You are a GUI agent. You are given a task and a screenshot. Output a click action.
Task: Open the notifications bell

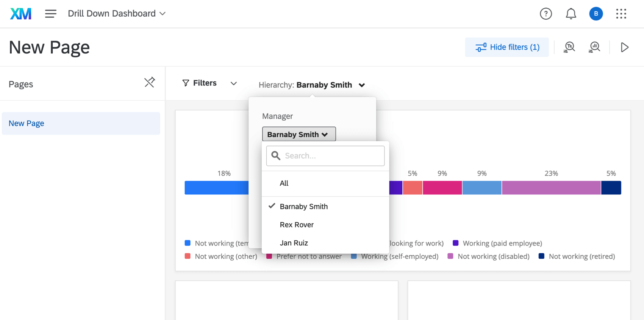tap(571, 14)
